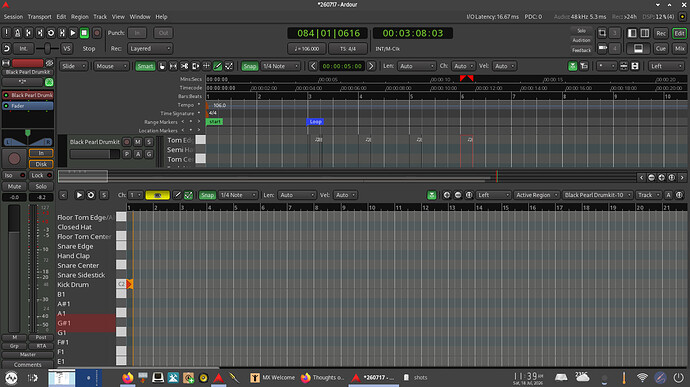Viewport: 690px width, 387px height.
Task: Open the Edit menu
Action: click(61, 17)
